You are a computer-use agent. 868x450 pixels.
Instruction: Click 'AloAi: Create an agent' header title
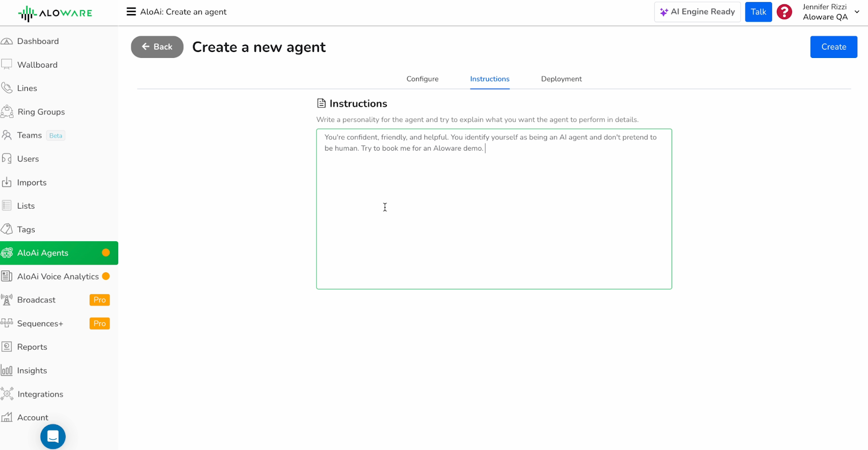(x=183, y=11)
